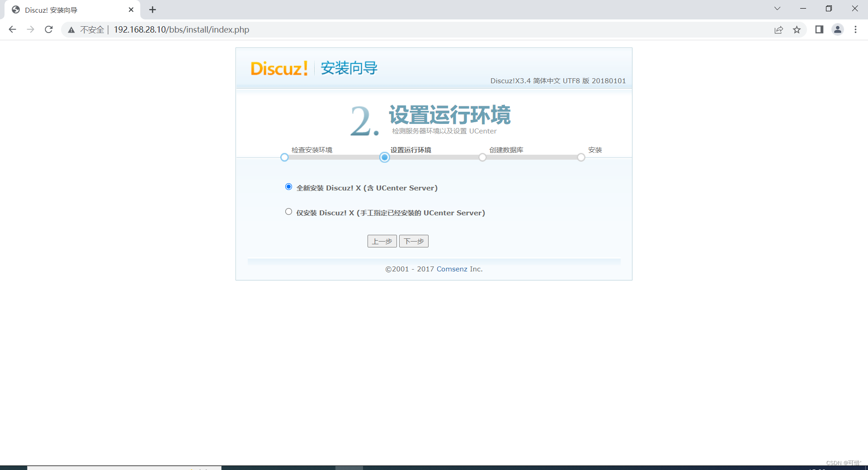Click the not-secure warning icon
868x470 pixels.
(x=71, y=30)
